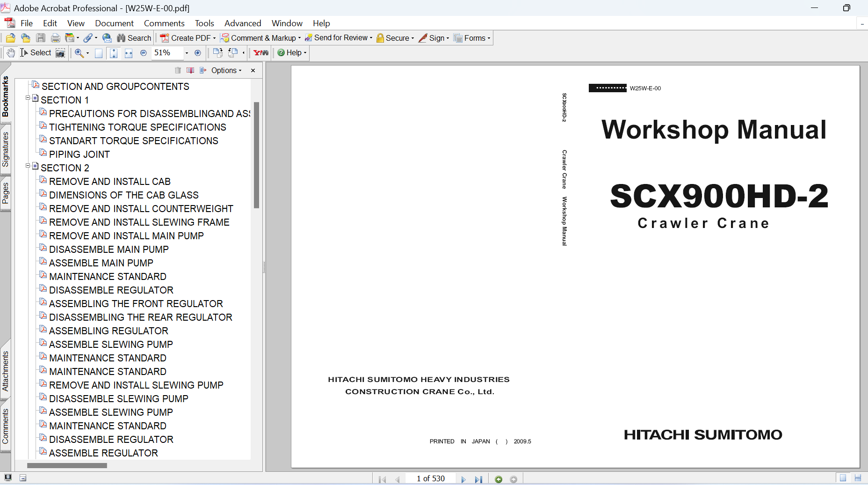Go to previous page arrow
868x485 pixels.
[x=398, y=479]
